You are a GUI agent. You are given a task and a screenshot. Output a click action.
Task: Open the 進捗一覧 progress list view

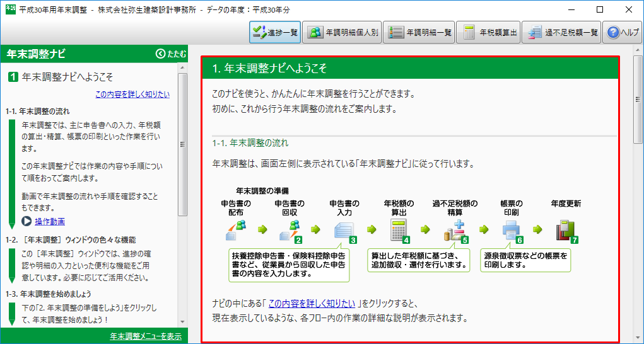pyautogui.click(x=275, y=33)
